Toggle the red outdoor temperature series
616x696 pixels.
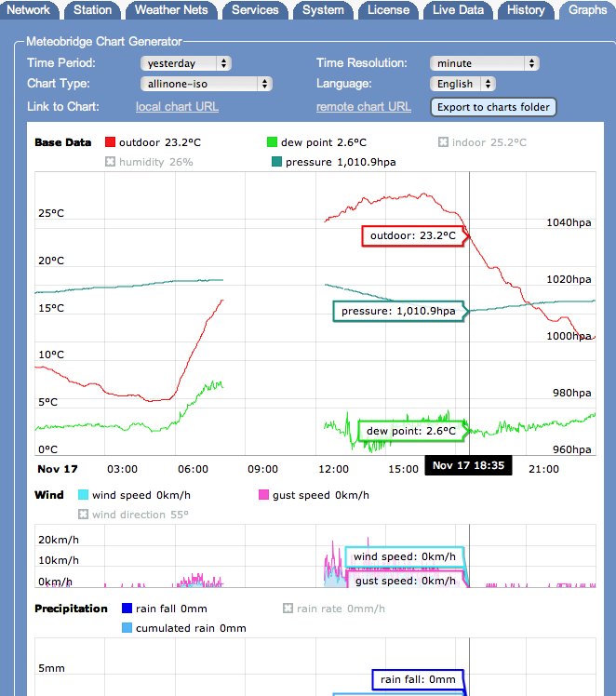pyautogui.click(x=110, y=142)
